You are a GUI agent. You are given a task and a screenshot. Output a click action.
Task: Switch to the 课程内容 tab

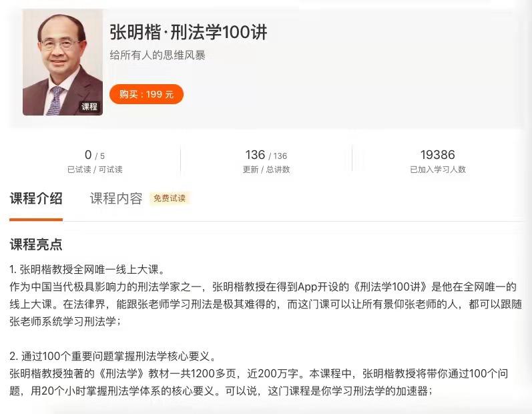[116, 198]
